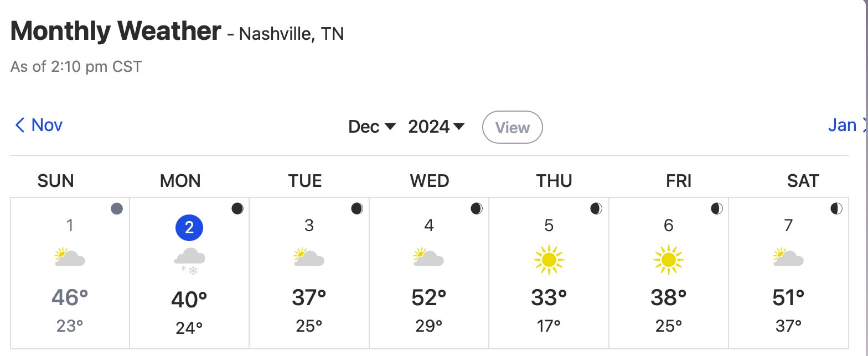
Task: Click the sunny icon on Thursday the 5th
Action: coord(549,259)
